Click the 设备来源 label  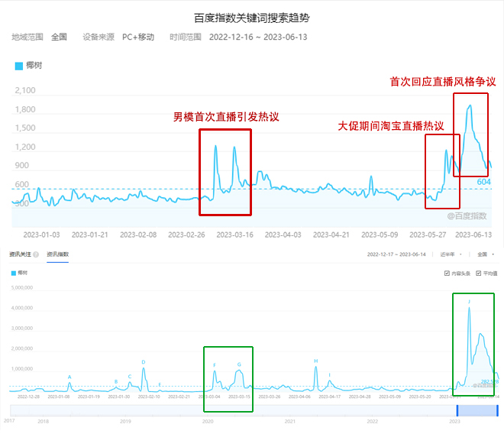[99, 37]
